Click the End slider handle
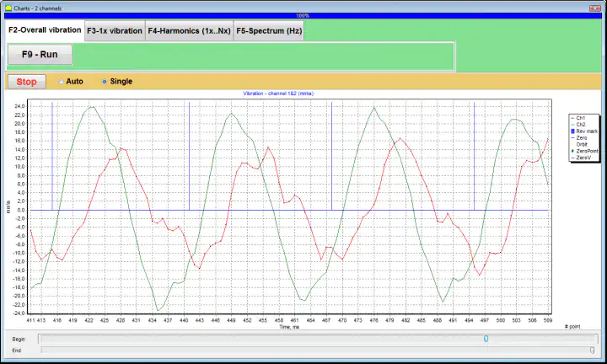This screenshot has height=364, width=607. point(593,350)
